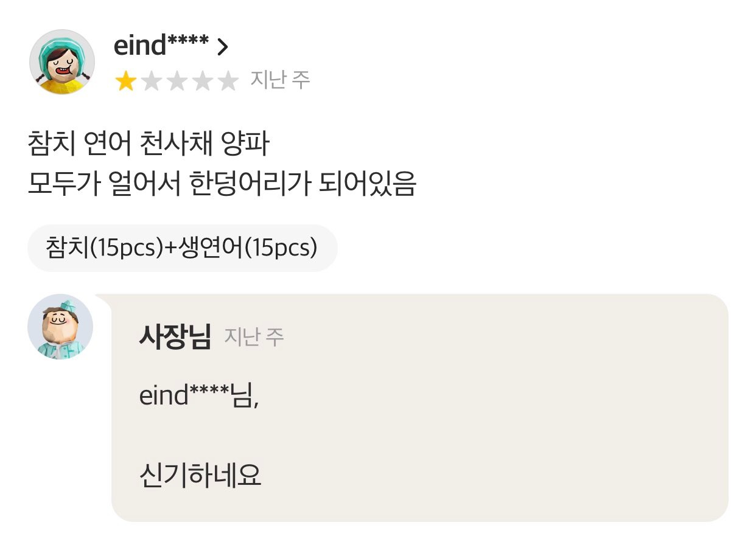
Task: Select the fourth gray star
Action: click(202, 81)
